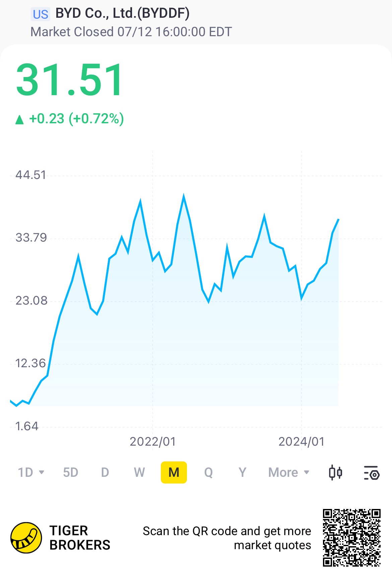Select the D daily timeframe

click(105, 472)
